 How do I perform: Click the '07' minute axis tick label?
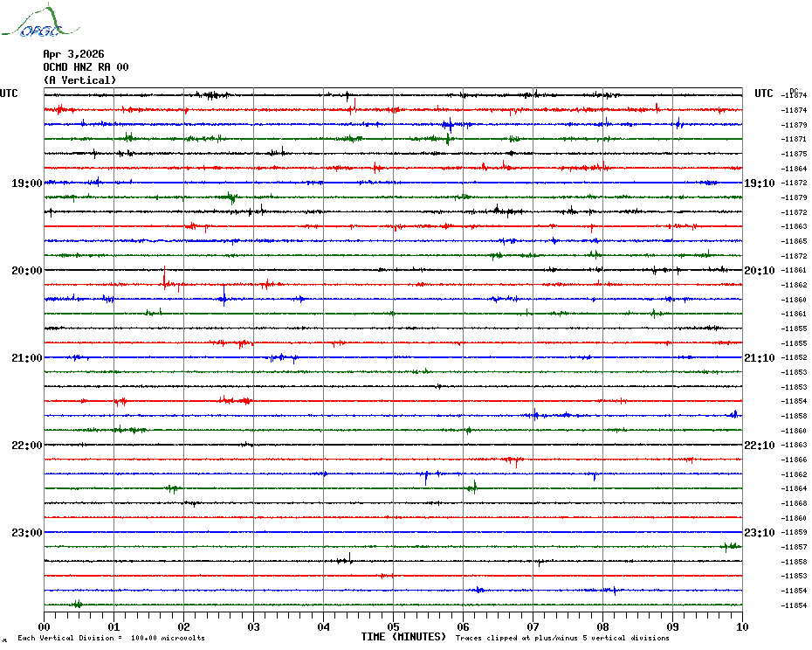(x=533, y=626)
